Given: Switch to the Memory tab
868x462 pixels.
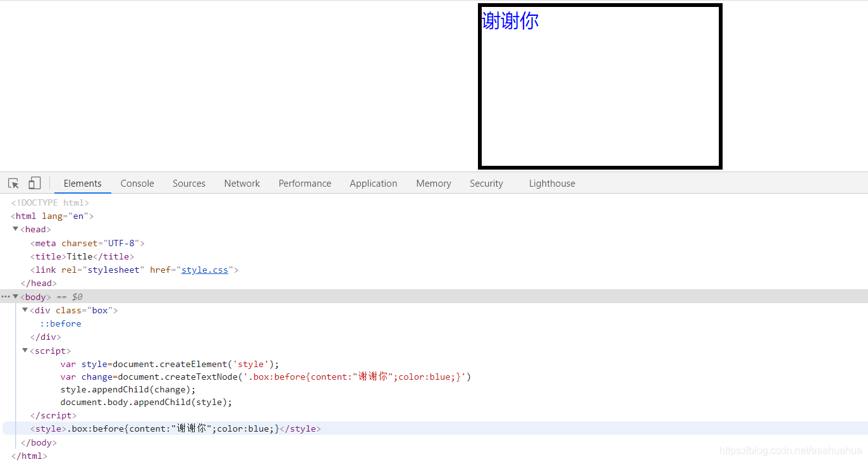Looking at the screenshot, I should (434, 184).
